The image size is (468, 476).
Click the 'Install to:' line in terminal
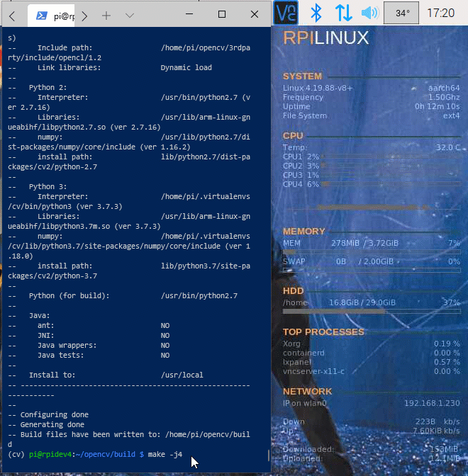(106, 375)
